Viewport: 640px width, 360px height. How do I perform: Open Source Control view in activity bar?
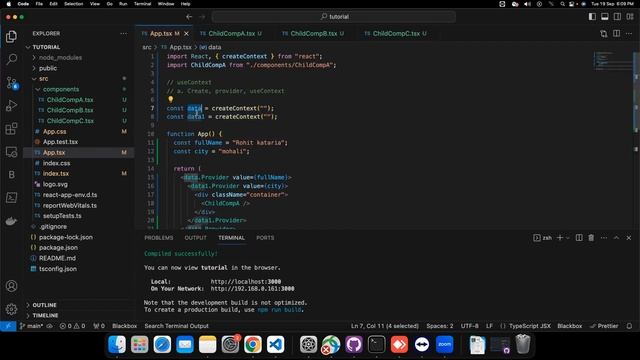11,83
